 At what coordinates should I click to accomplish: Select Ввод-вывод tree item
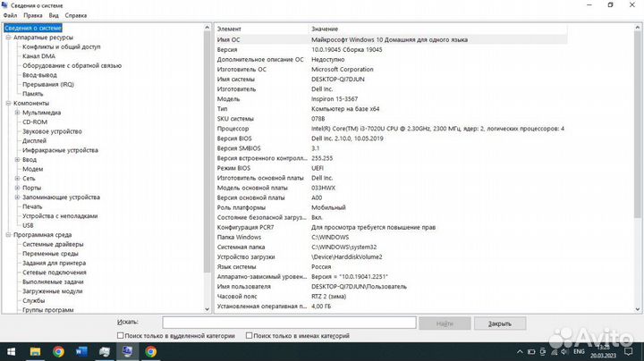coord(39,75)
